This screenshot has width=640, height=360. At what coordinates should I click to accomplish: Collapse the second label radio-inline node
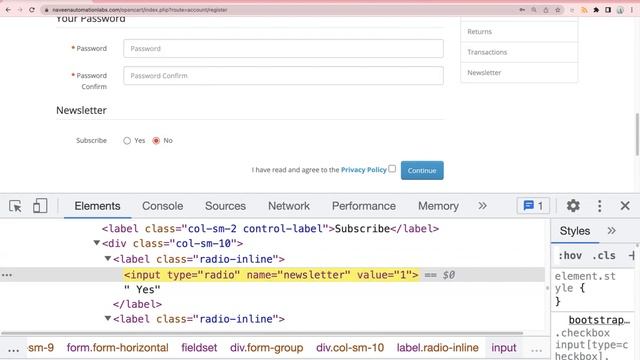click(x=108, y=318)
